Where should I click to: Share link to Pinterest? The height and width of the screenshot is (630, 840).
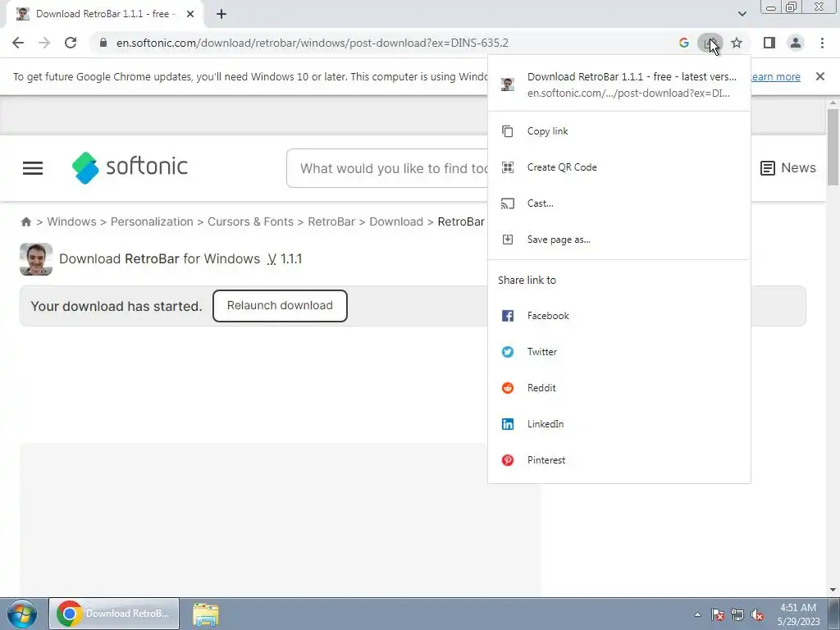click(x=619, y=460)
